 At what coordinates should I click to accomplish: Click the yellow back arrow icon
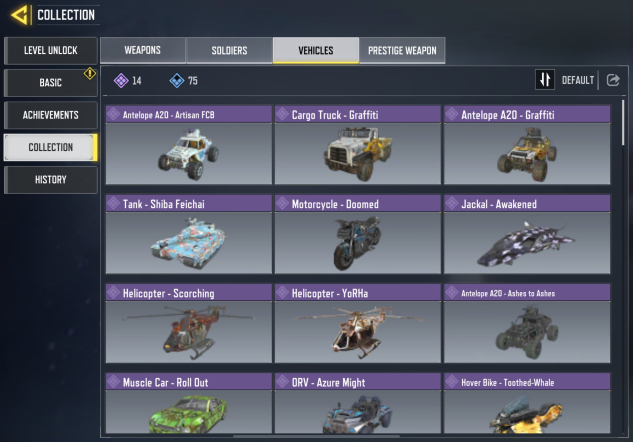20,15
